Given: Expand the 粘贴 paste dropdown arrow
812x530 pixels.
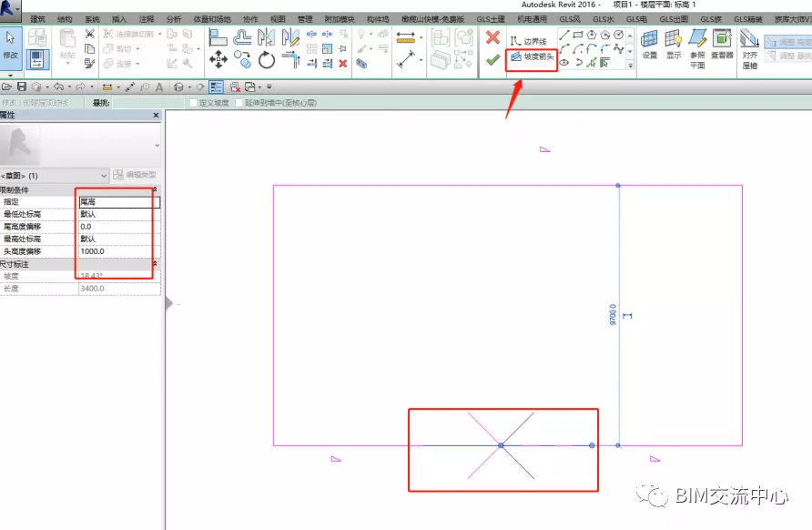Looking at the screenshot, I should click(x=68, y=64).
